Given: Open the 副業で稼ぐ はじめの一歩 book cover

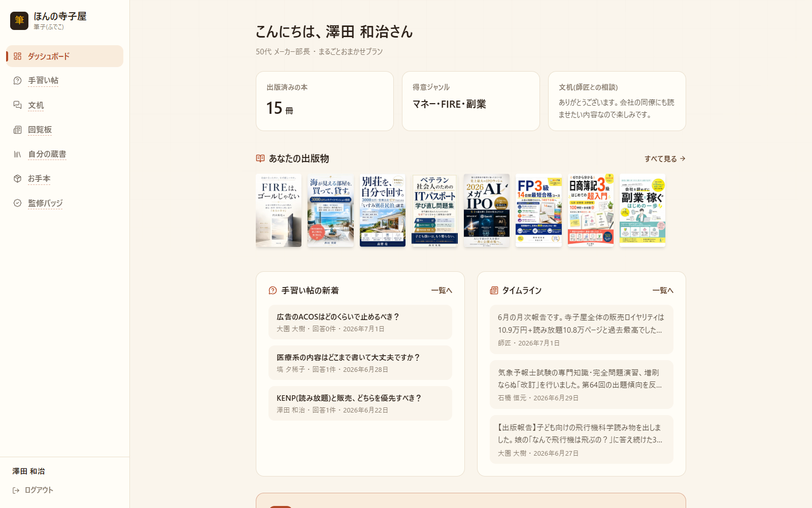Looking at the screenshot, I should (642, 210).
